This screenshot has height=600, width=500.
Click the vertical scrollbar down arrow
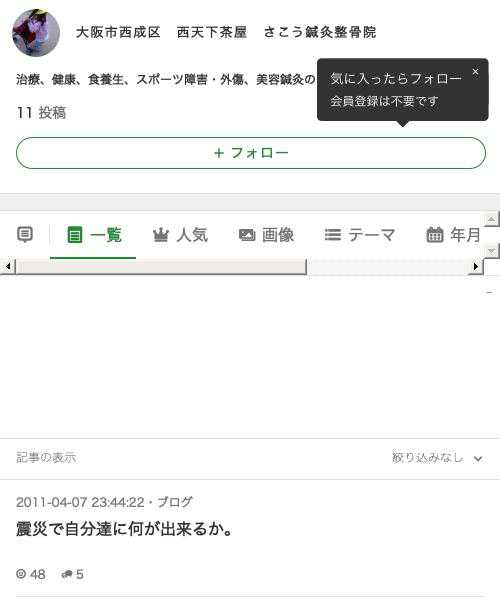492,251
